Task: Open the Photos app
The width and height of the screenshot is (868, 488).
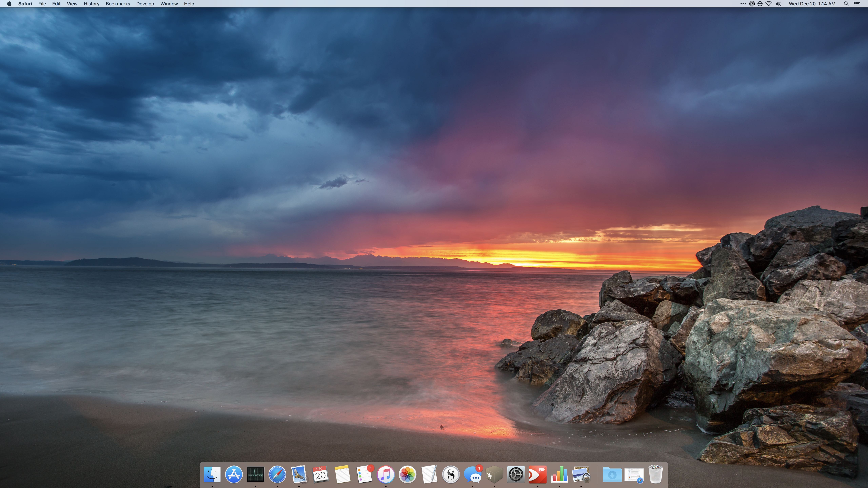Action: click(x=407, y=474)
